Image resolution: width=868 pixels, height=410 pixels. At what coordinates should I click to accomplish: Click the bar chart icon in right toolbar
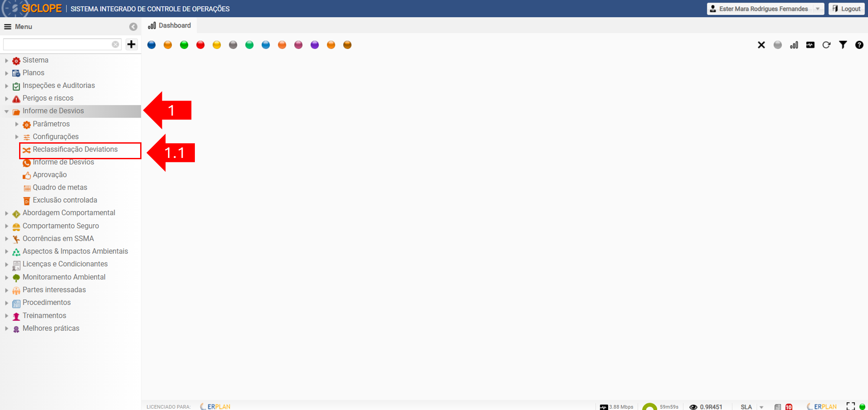pyautogui.click(x=794, y=45)
